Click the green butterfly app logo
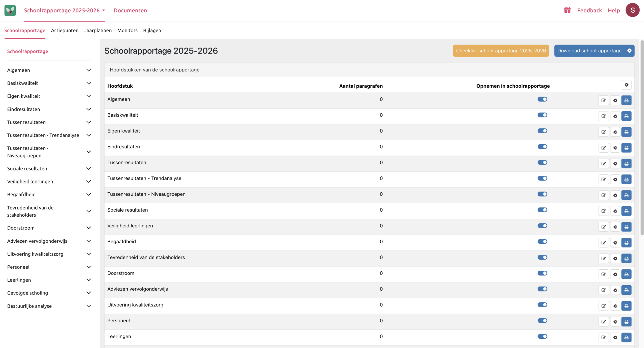Image resolution: width=644 pixels, height=348 pixels. [10, 10]
